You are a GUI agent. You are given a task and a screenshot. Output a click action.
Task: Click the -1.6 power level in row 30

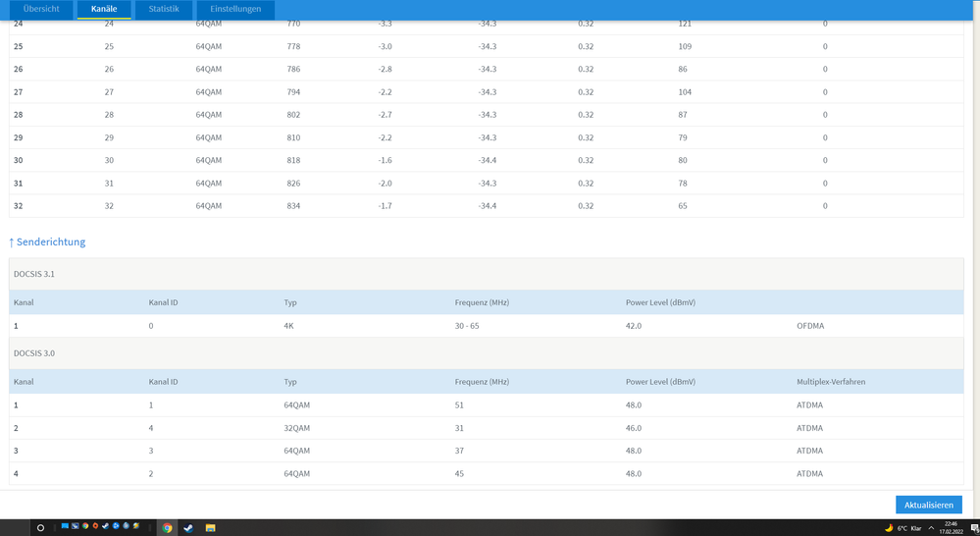click(385, 160)
